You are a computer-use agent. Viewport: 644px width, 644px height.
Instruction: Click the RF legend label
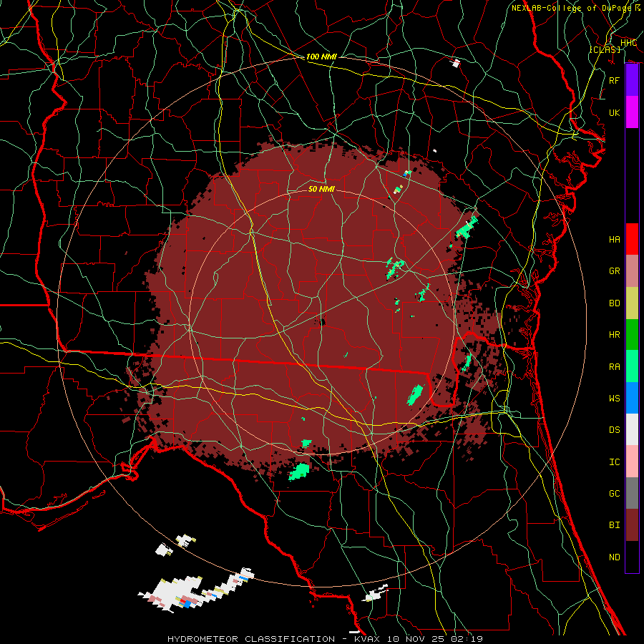click(614, 80)
